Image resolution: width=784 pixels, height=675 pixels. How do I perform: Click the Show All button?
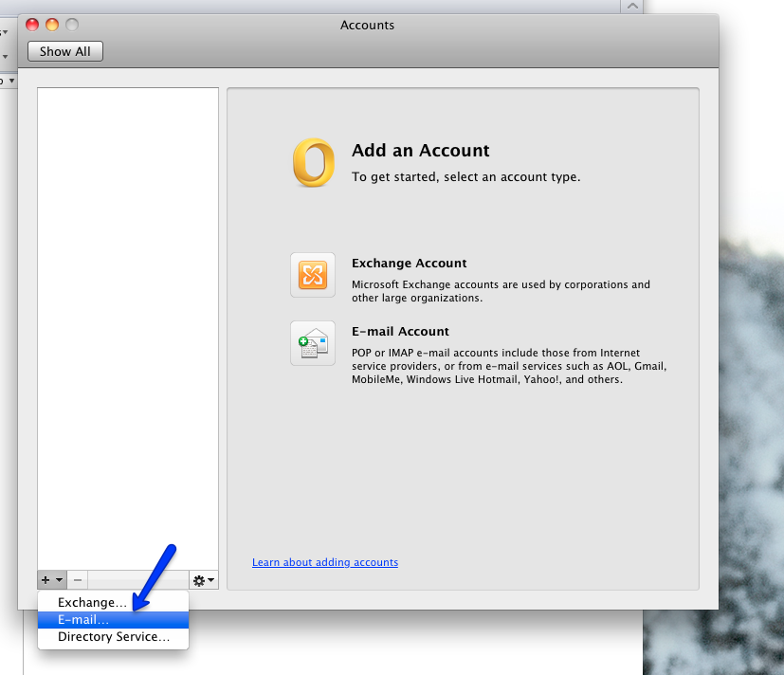pos(65,52)
